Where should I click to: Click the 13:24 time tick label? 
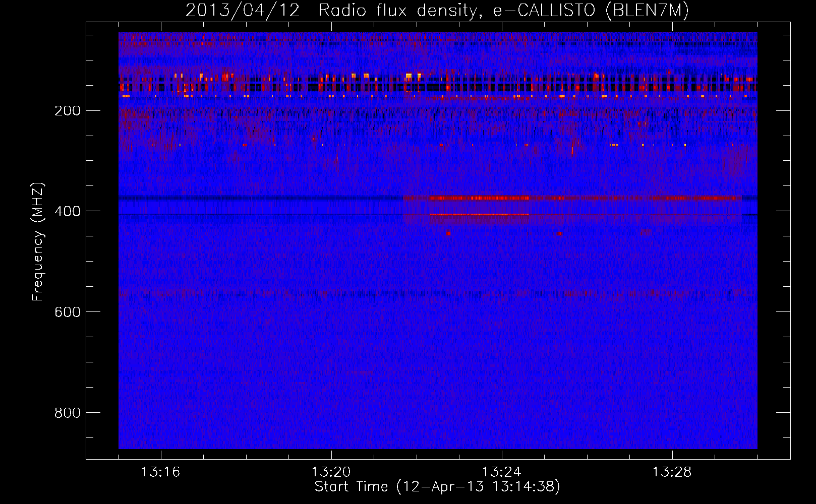[501, 472]
